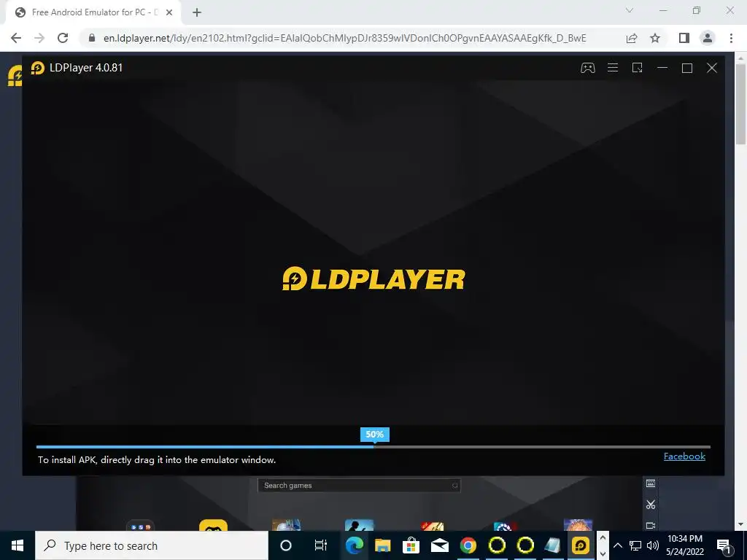Open Windows notification center
Viewport: 747px width, 560px height.
[724, 545]
